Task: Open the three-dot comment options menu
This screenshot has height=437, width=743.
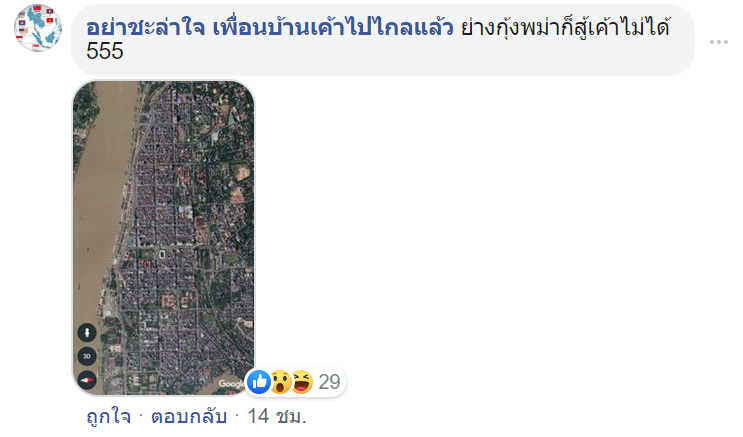Action: (718, 42)
